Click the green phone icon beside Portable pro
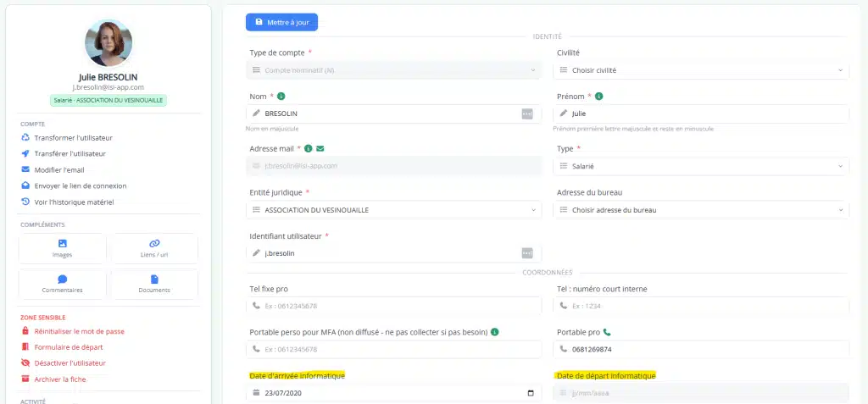 pyautogui.click(x=607, y=332)
